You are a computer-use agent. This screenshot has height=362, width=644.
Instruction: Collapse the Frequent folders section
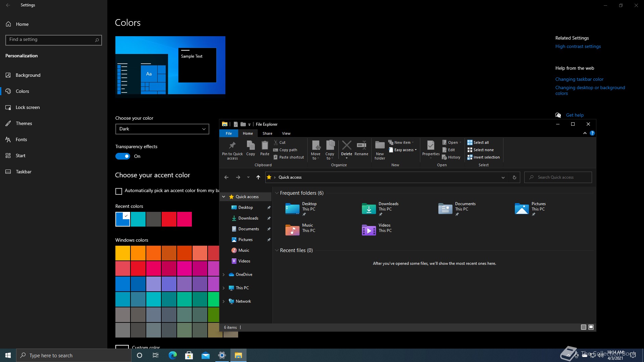point(277,193)
